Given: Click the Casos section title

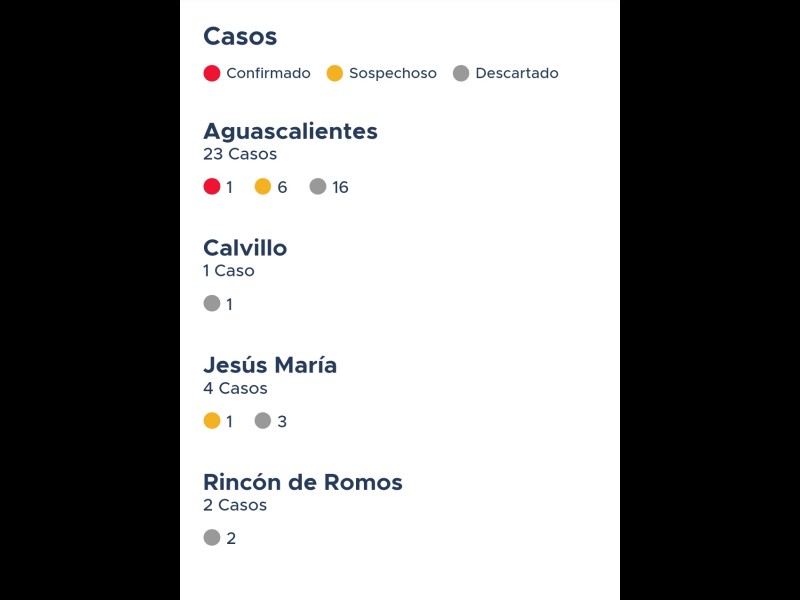Looking at the screenshot, I should (240, 36).
